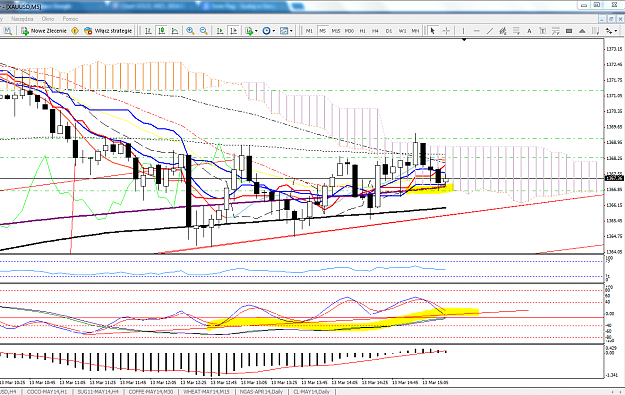This screenshot has width=625, height=395.
Task: Select the H4 timeframe
Action: 375,31
